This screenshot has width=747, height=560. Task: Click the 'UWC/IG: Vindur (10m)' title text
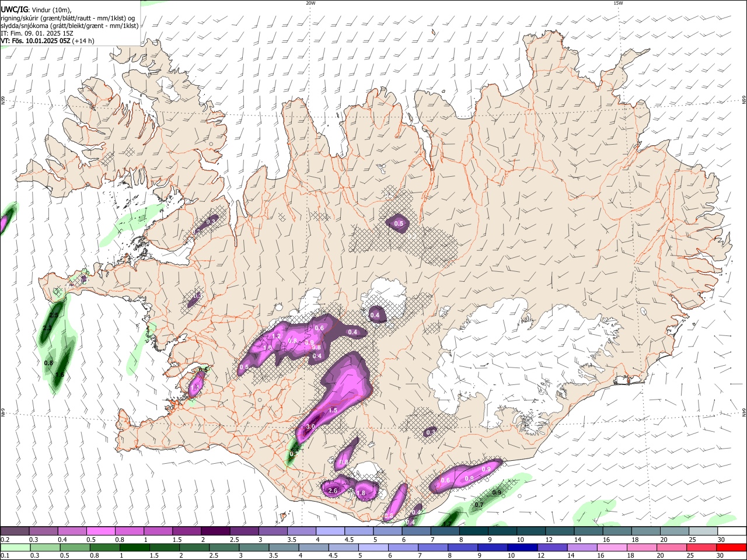point(36,10)
